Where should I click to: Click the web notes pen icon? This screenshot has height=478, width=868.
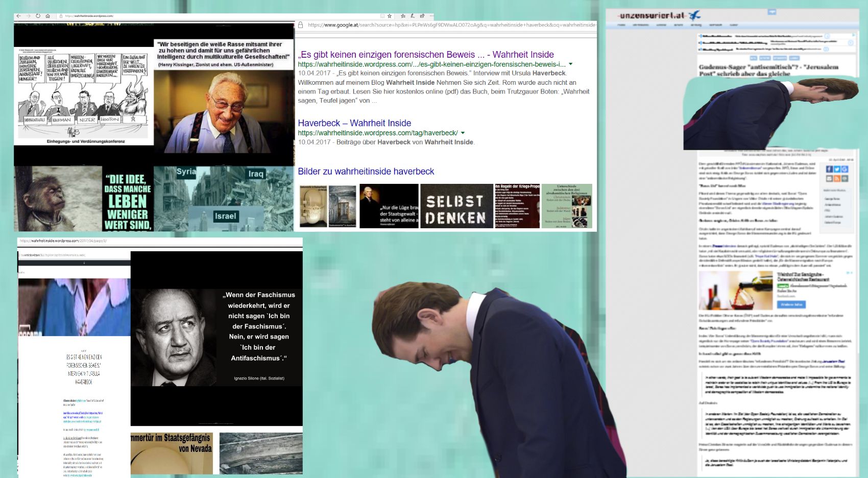[413, 16]
